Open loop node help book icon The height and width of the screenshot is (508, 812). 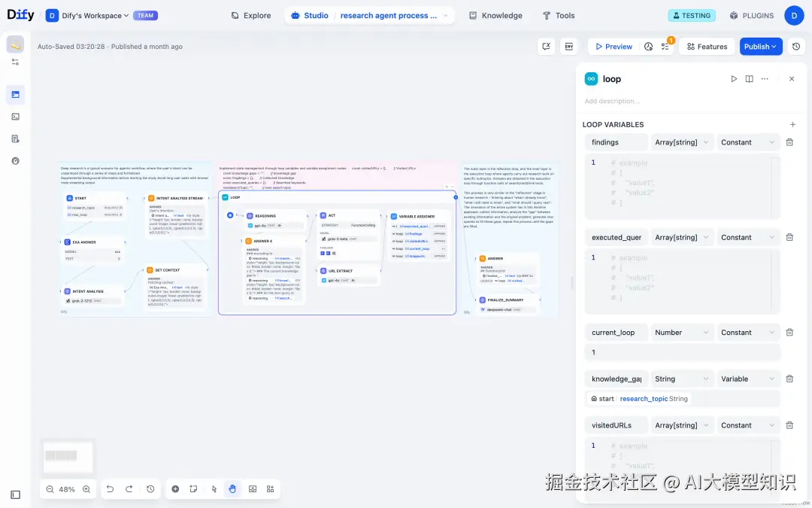click(749, 79)
